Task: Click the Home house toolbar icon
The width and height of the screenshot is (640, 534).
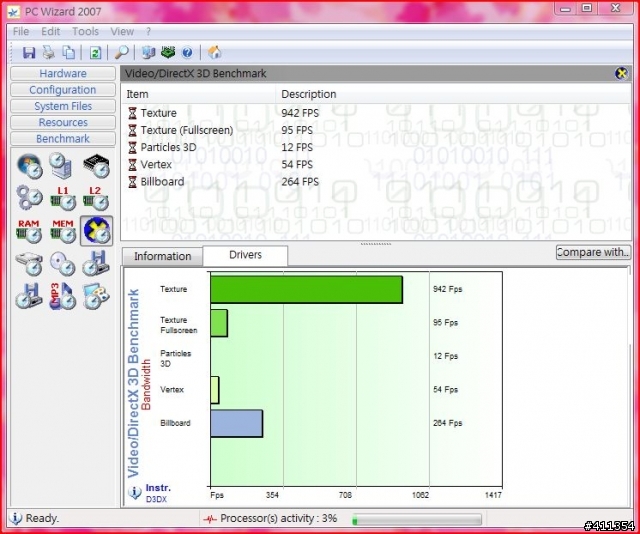Action: pos(214,52)
